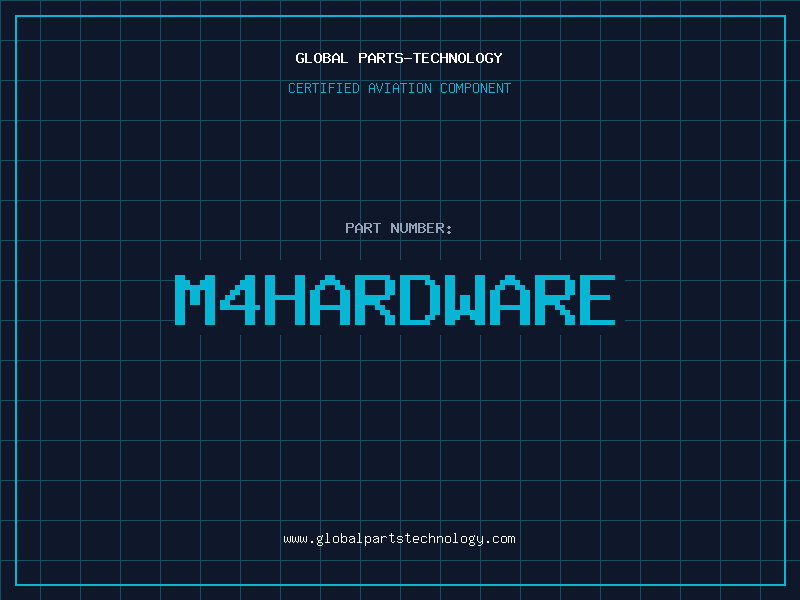Click the GLOBAL PARTS-TECHNOLOGY heading
Viewport: 800px width, 600px height.
[x=399, y=58]
